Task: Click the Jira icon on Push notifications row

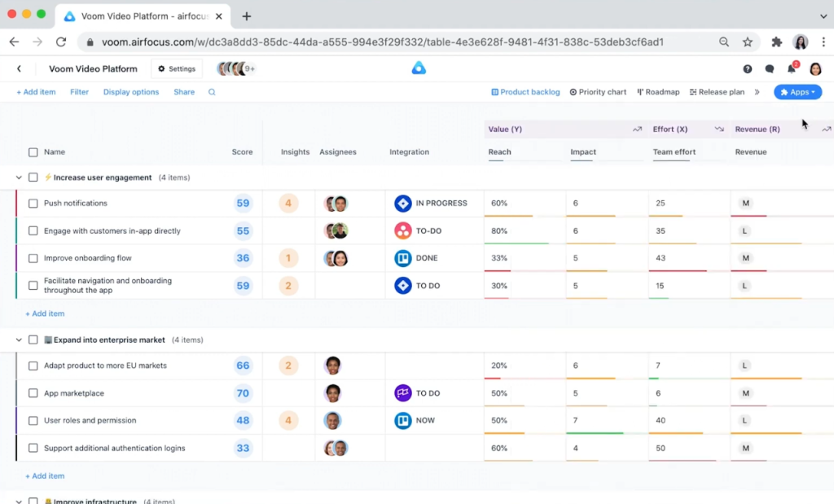Action: [x=403, y=204]
